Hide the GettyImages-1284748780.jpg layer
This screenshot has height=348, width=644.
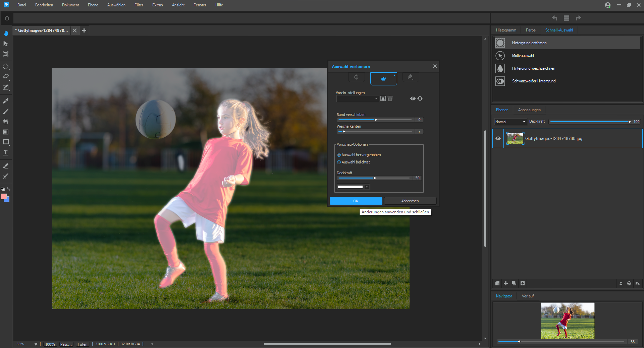[x=498, y=138]
